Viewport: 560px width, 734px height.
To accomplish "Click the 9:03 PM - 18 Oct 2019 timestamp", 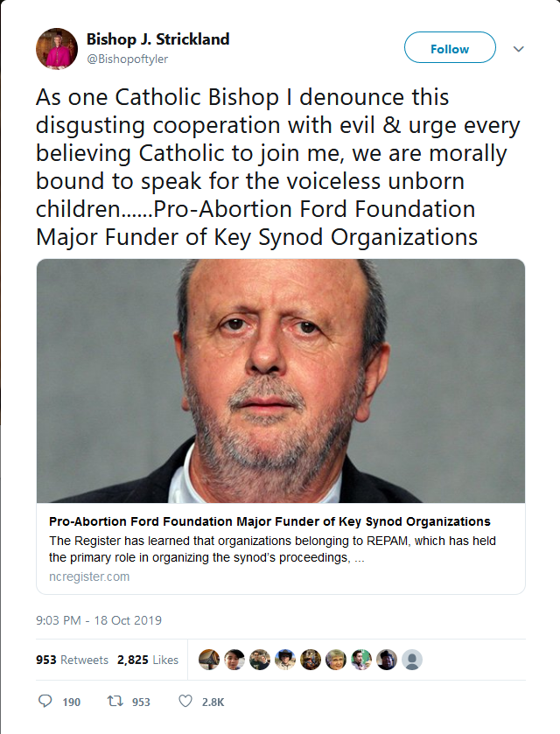I will pyautogui.click(x=99, y=620).
